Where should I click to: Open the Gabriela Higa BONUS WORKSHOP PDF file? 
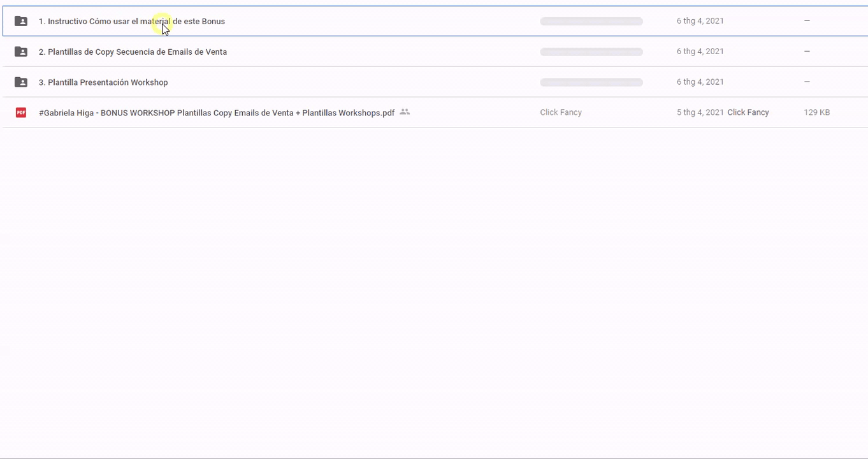pos(217,113)
